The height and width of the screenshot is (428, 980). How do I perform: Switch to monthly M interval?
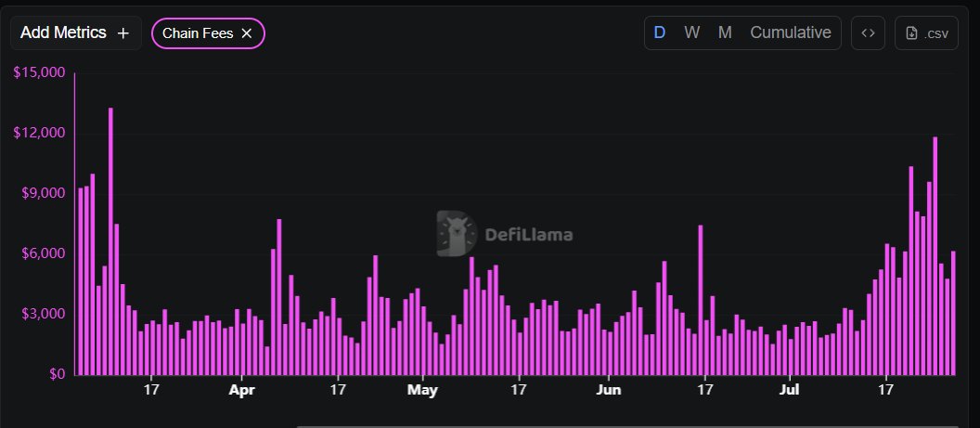[725, 32]
